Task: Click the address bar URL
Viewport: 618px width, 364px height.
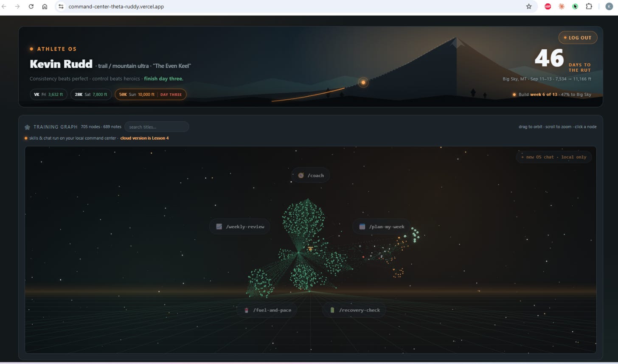Action: (x=116, y=6)
